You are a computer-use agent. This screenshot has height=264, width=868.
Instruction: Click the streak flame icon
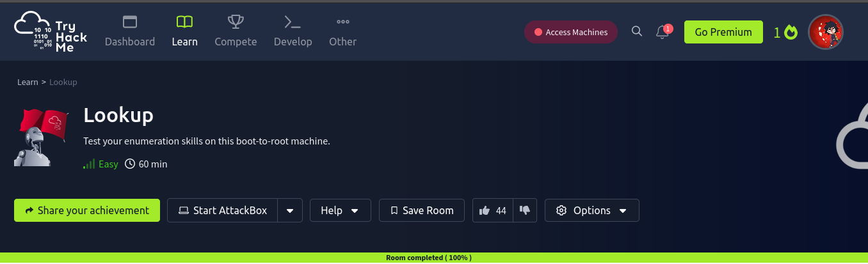pyautogui.click(x=791, y=32)
